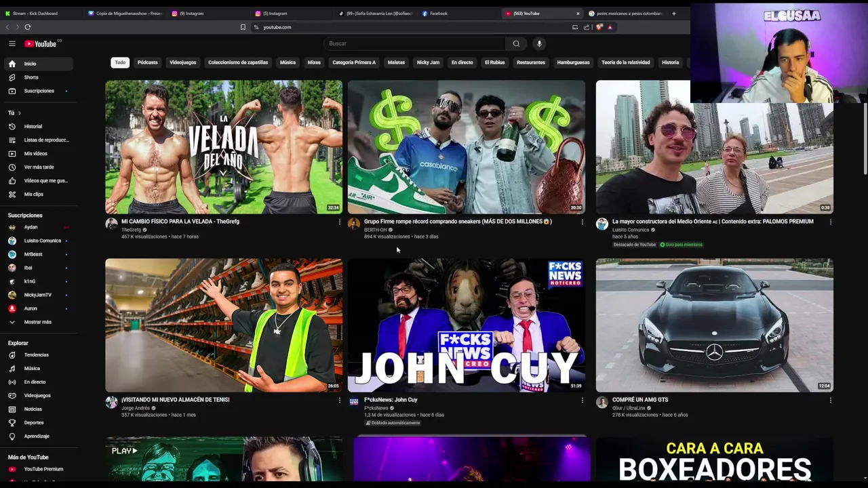This screenshot has width=868, height=488.
Task: Click the voice search microphone
Action: [x=539, y=43]
